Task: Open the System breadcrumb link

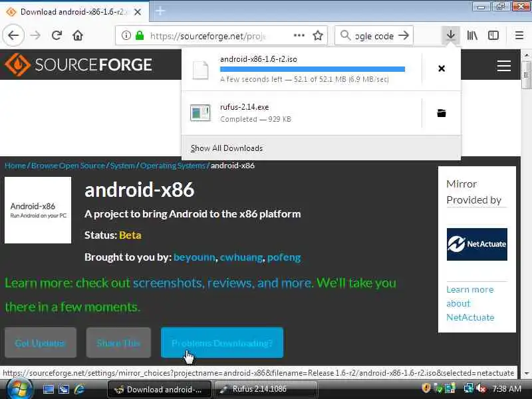Action: coord(122,166)
